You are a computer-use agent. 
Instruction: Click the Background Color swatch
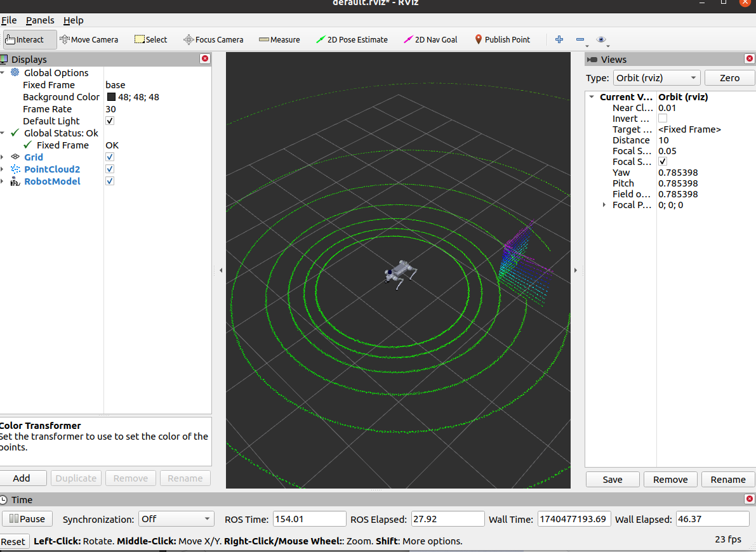[x=111, y=97]
